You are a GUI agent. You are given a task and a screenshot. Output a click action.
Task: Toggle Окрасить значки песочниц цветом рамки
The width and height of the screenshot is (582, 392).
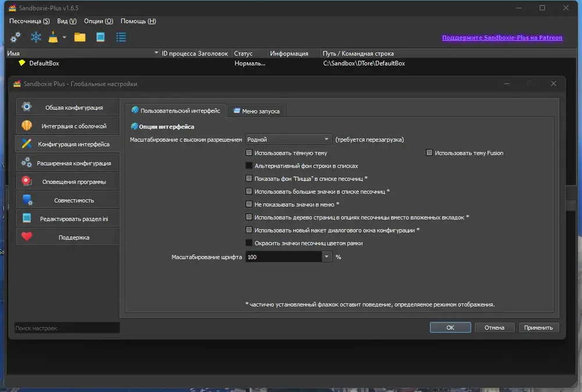[x=249, y=243]
